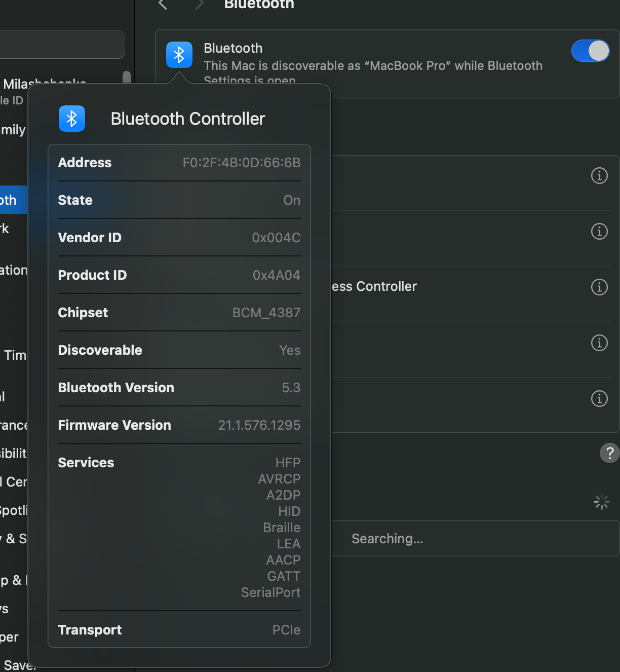Screen dimensions: 620x672
Task: Click the Bluetooth Controller popover icon
Action: pos(72,119)
